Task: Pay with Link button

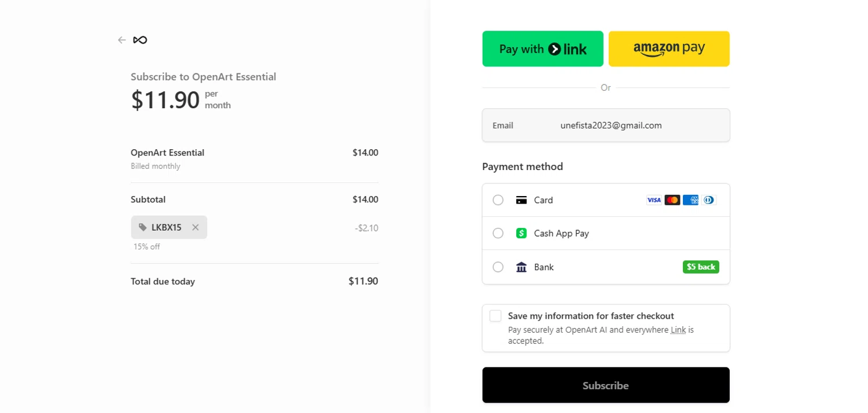Action: [543, 49]
